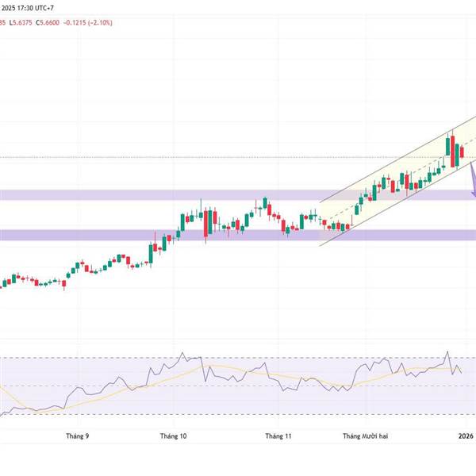
Task: Click the "17:30 UTC+7" timestamp text
Action: pos(36,8)
